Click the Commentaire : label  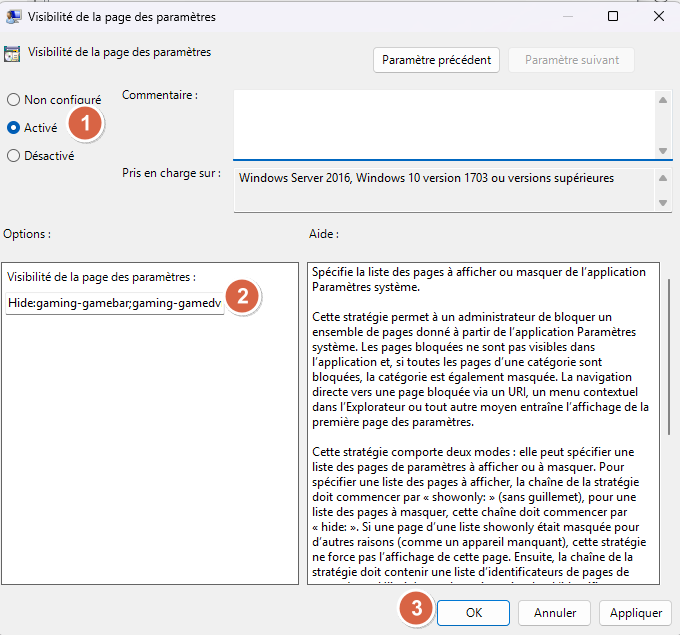pos(160,95)
